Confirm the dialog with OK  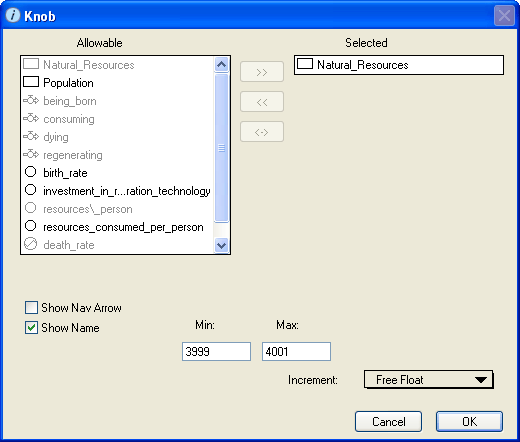(x=469, y=422)
